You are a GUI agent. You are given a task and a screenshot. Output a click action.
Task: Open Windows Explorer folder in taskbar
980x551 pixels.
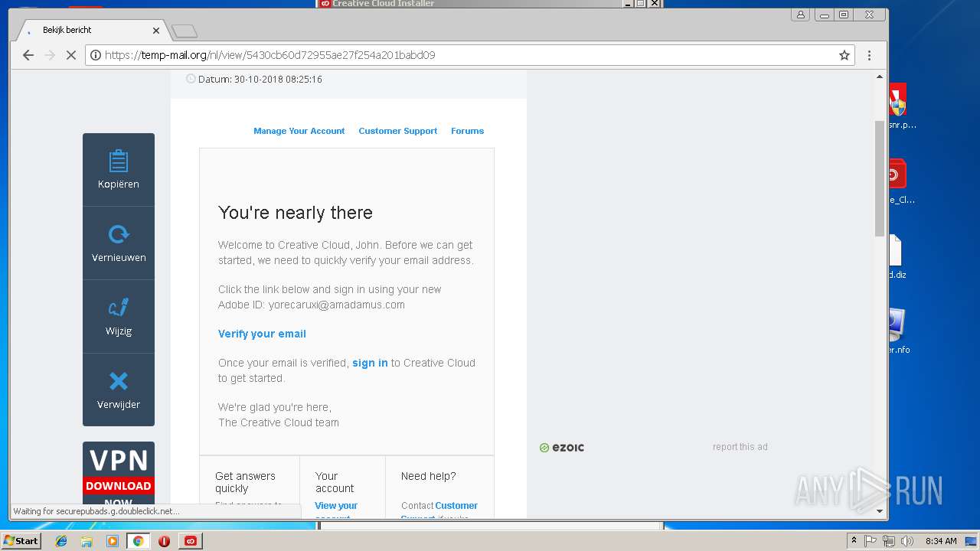87,541
